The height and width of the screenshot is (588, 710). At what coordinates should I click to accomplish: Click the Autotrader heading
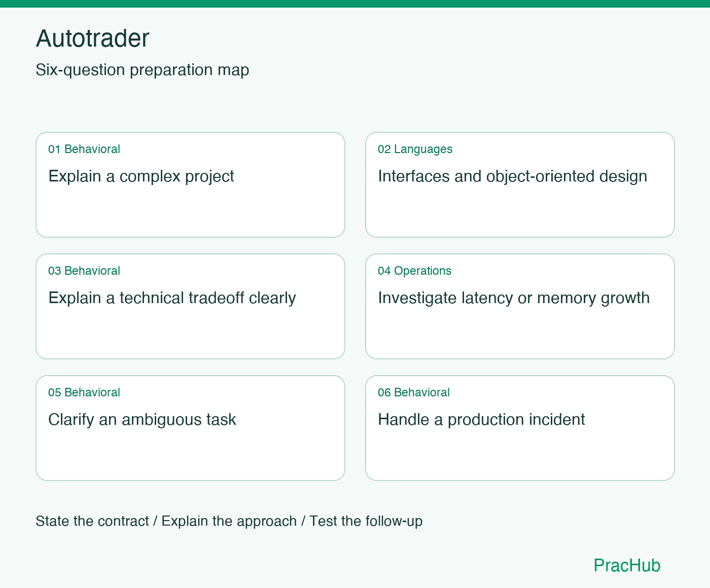(92, 39)
